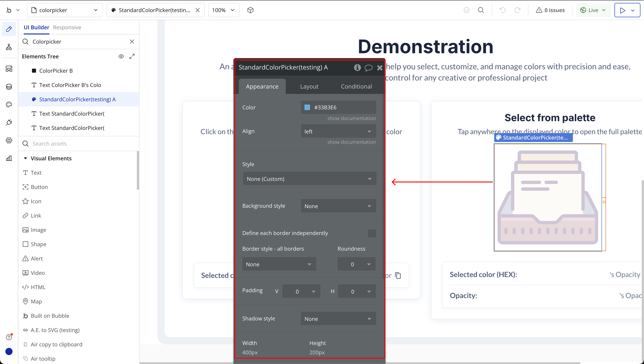This screenshot has height=364, width=644.
Task: Click the Workflow tab hierarchy icon
Action: click(9, 47)
